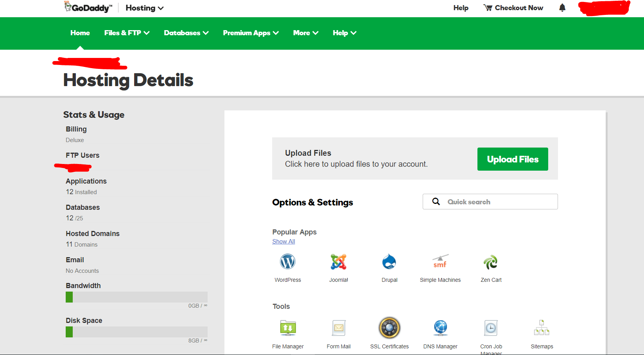The height and width of the screenshot is (355, 644).
Task: Launch the File Manager tool
Action: click(x=288, y=328)
